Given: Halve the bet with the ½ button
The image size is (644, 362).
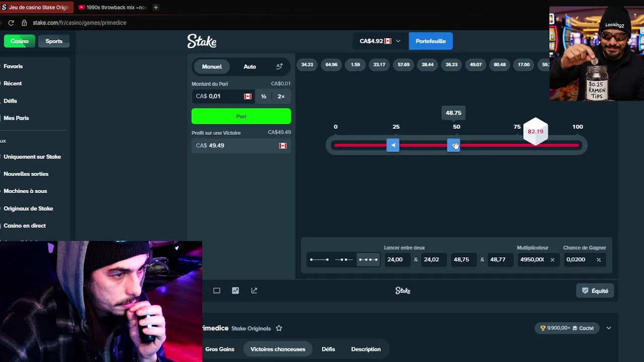Looking at the screenshot, I should (264, 97).
